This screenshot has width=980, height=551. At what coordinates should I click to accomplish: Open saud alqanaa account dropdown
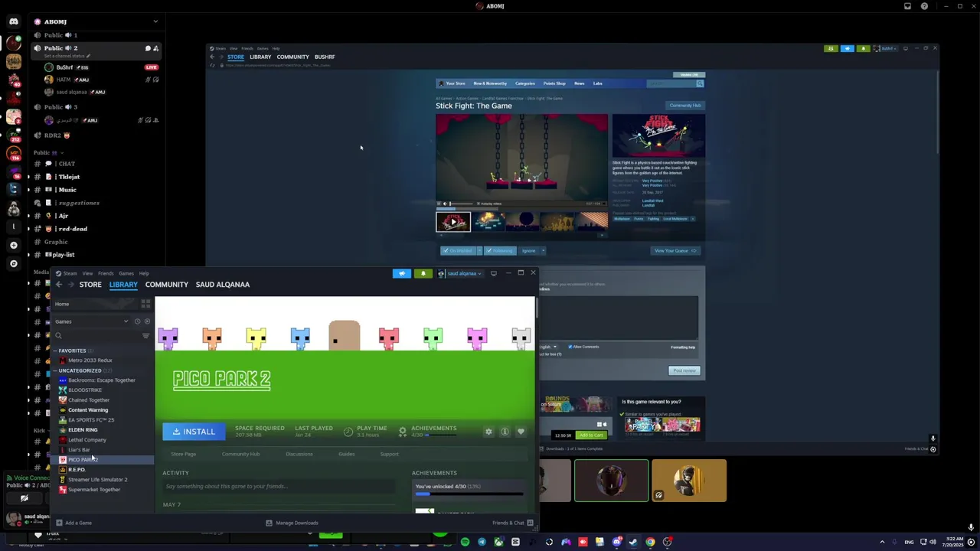[462, 273]
